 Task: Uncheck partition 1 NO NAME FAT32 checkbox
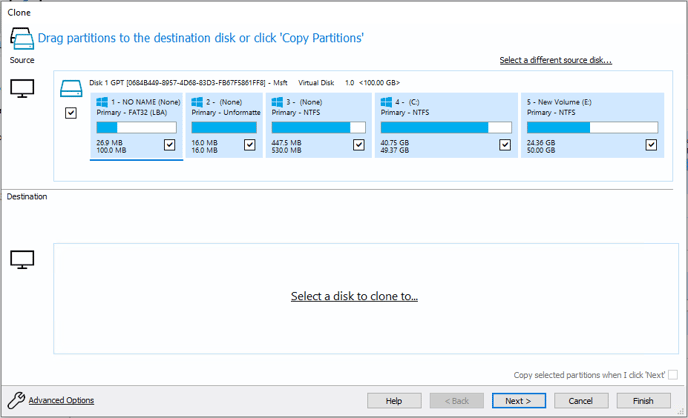[x=169, y=145]
